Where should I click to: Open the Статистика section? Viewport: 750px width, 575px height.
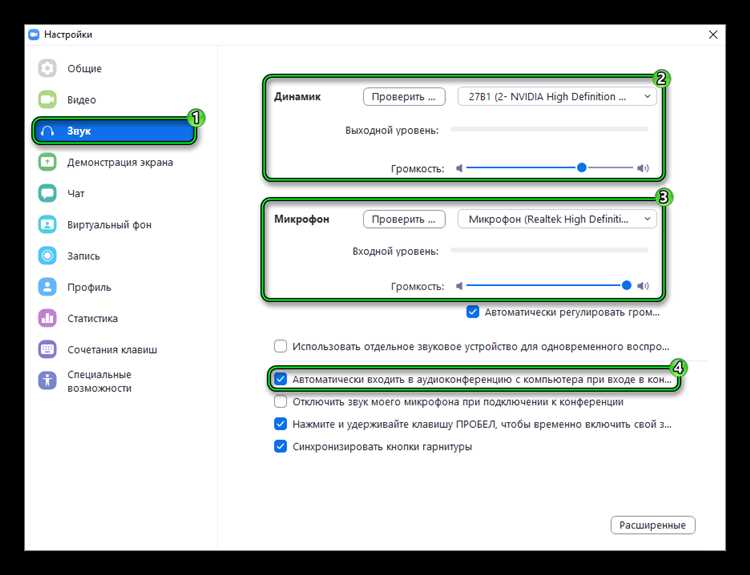[92, 318]
